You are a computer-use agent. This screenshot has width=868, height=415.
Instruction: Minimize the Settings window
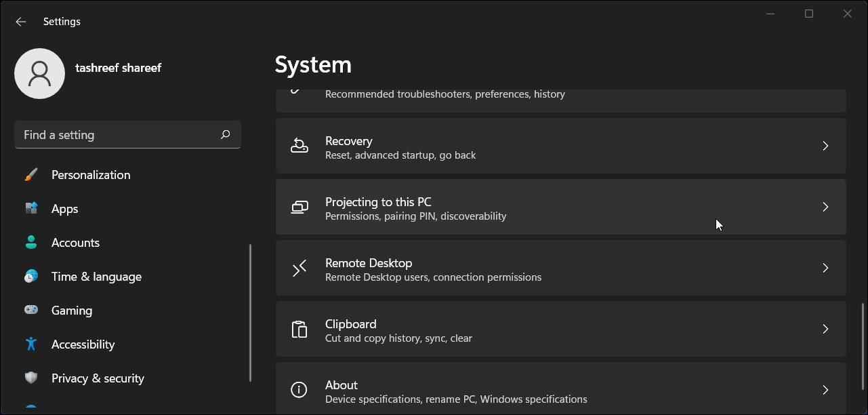coord(770,14)
